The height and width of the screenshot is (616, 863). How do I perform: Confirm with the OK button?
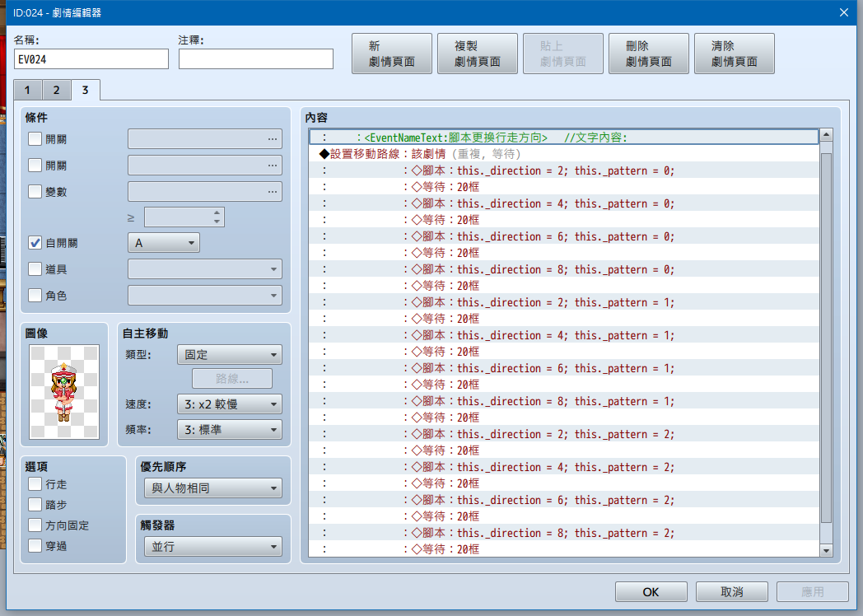click(651, 592)
